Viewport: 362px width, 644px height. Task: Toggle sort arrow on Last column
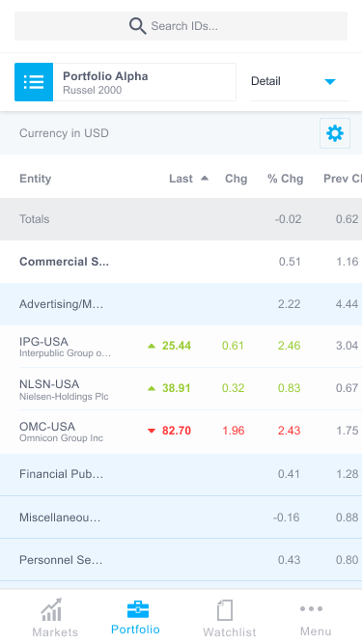click(205, 179)
